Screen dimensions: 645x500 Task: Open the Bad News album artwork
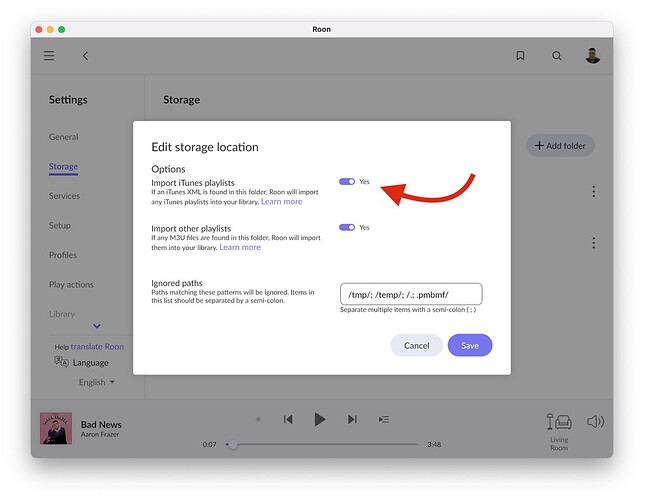pos(56,428)
